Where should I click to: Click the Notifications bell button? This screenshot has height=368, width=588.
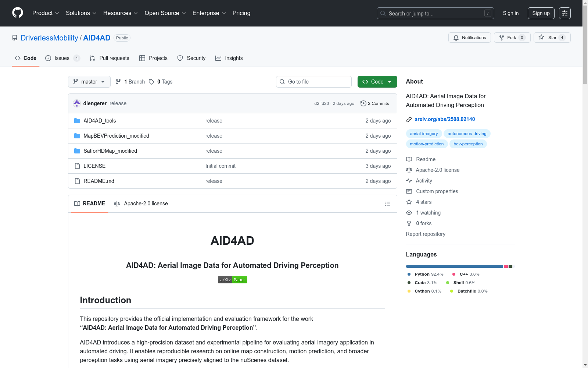[469, 38]
